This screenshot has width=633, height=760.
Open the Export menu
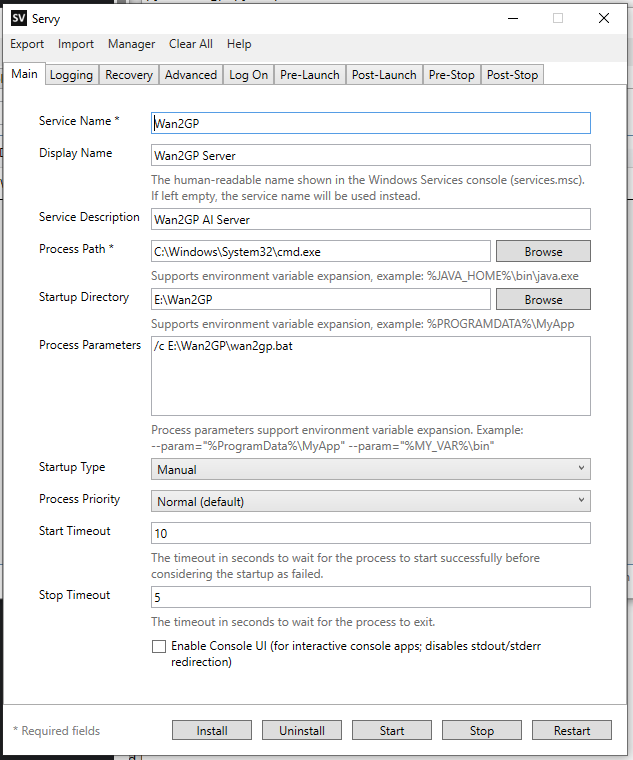tap(27, 44)
